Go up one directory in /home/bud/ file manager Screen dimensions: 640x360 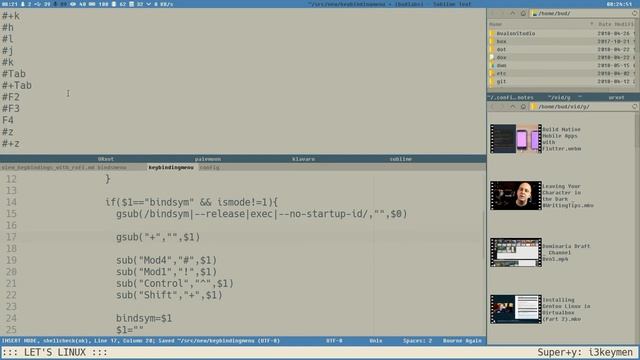tap(513, 13)
